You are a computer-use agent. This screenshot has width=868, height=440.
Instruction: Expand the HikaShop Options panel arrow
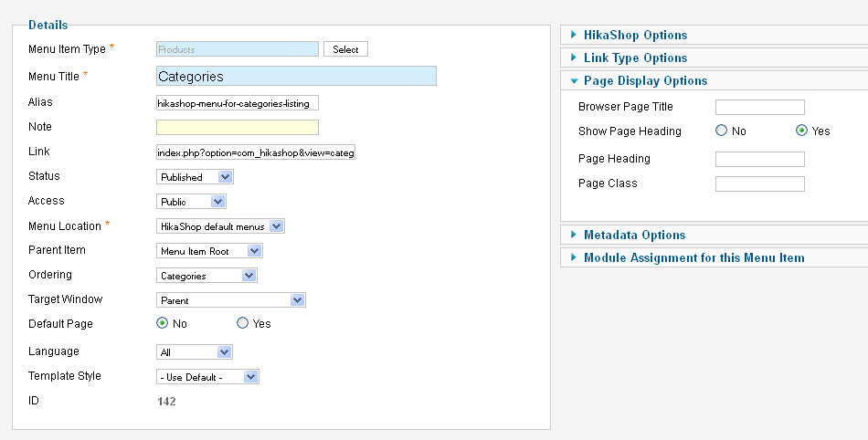574,35
